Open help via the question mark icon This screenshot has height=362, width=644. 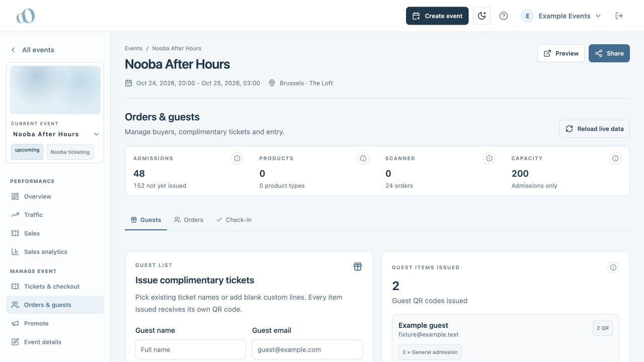[504, 16]
